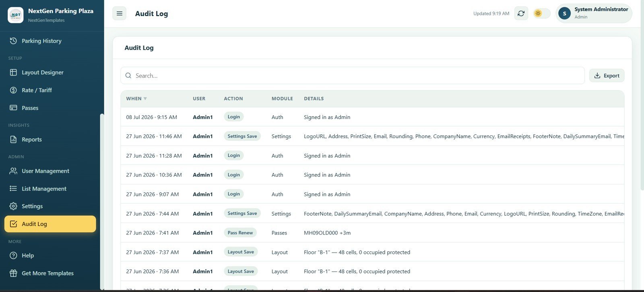Open the Reports page
The width and height of the screenshot is (644, 292).
[x=50, y=140]
